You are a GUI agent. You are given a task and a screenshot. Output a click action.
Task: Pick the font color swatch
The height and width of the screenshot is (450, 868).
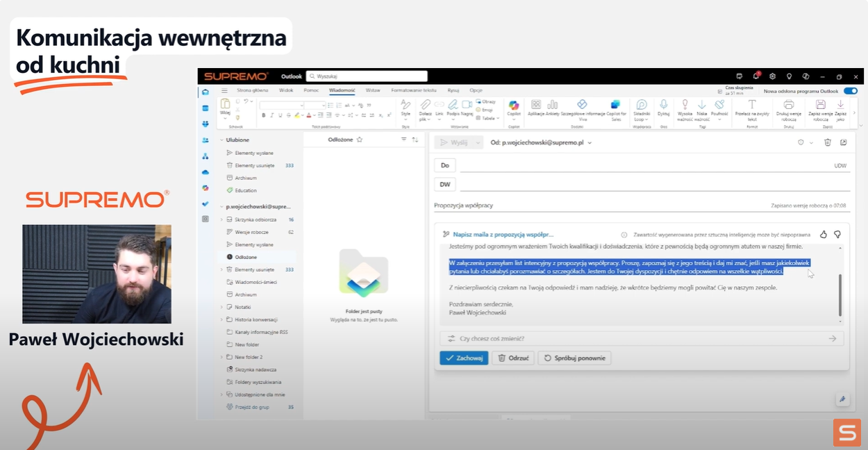tap(309, 115)
